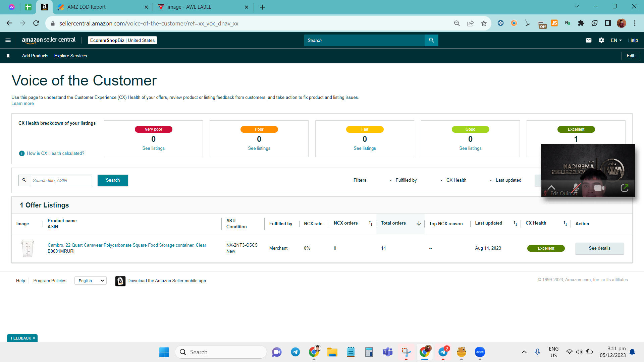
Task: Open the Help menu in header
Action: tap(633, 40)
